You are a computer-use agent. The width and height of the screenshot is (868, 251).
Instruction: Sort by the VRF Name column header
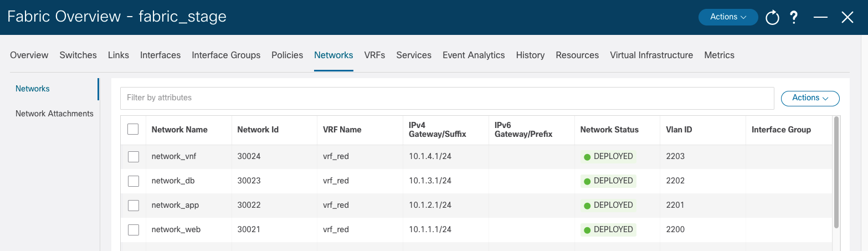(x=342, y=130)
